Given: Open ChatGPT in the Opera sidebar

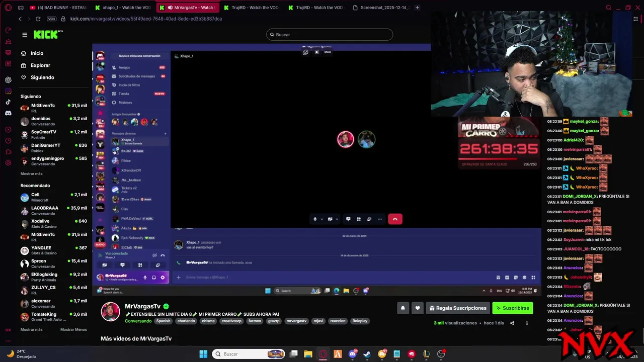Looking at the screenshot, I should pyautogui.click(x=8, y=80).
